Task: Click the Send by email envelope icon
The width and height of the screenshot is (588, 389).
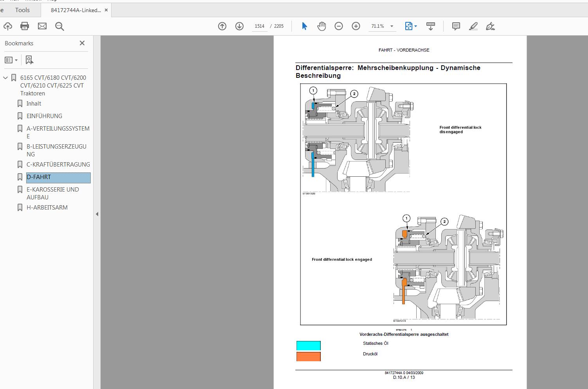Action: pos(42,26)
